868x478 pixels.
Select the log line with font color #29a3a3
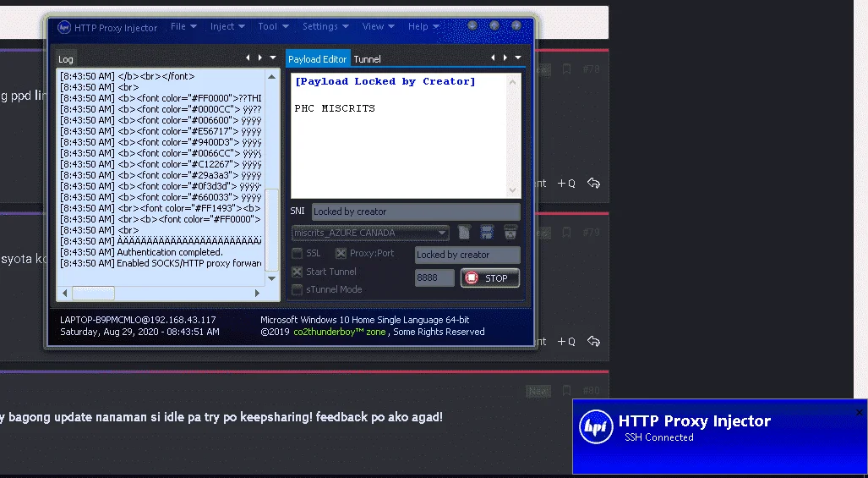point(161,175)
